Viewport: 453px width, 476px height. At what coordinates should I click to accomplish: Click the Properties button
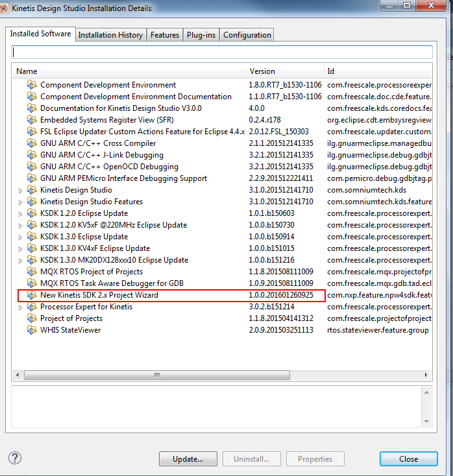(x=315, y=458)
